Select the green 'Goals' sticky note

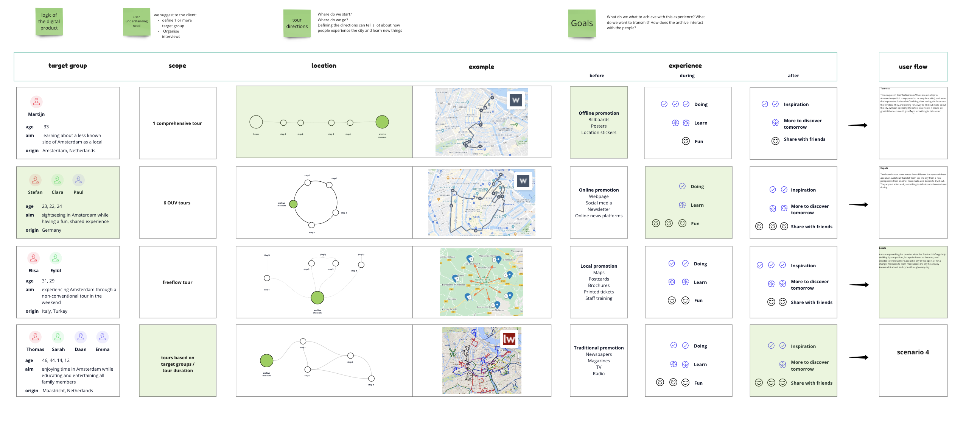pyautogui.click(x=582, y=23)
